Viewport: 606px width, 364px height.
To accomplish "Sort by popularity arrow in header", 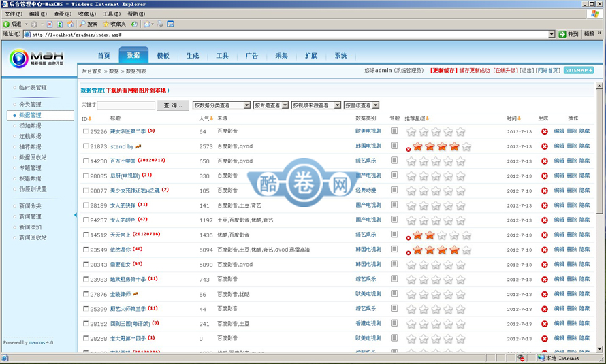I will (x=211, y=118).
